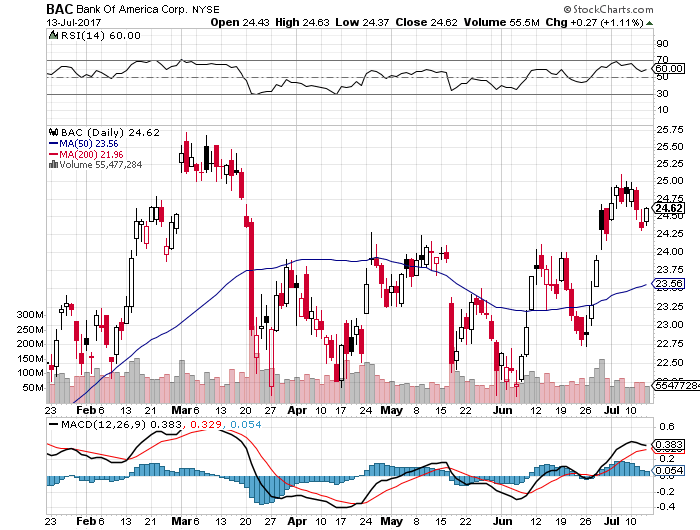Click the 23.56 moving-average tag on the price axis
Viewport: 700px width, 530px height.
(669, 284)
